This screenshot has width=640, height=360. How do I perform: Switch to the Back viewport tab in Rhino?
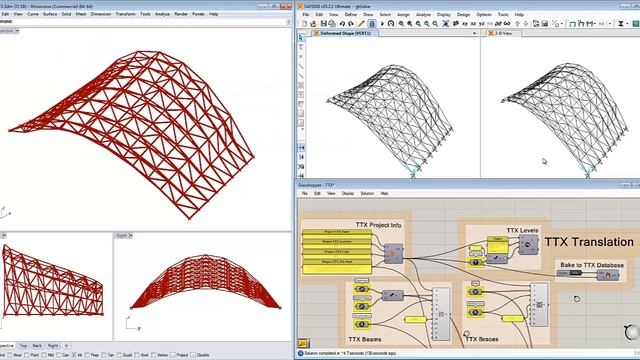[37, 346]
